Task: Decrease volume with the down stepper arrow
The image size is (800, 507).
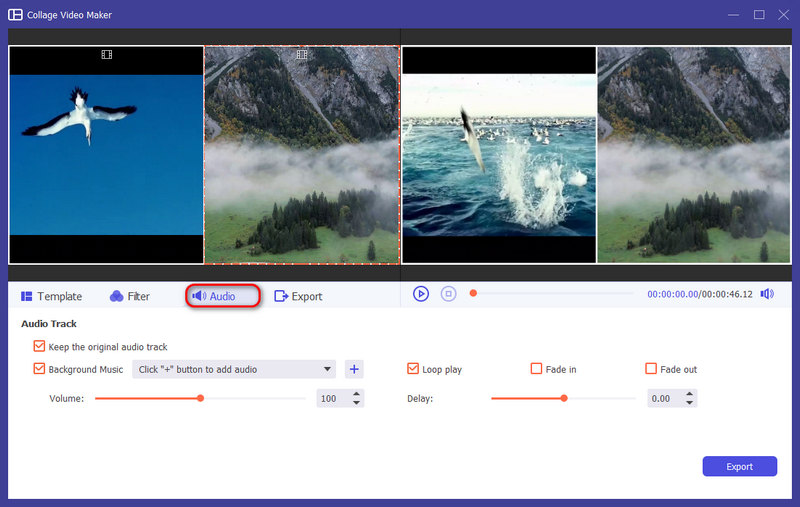Action: [x=357, y=403]
